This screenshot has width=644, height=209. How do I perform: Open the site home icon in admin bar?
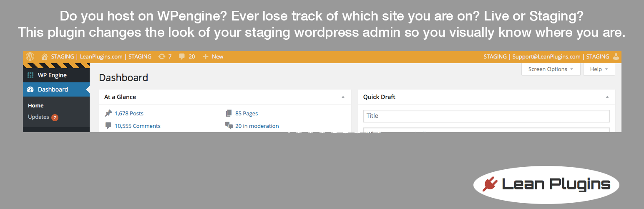click(45, 56)
